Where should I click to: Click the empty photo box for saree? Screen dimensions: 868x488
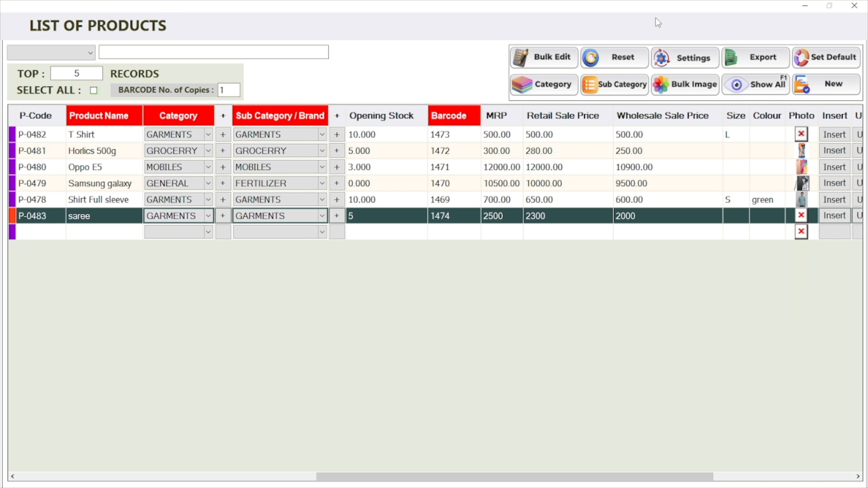tap(801, 216)
